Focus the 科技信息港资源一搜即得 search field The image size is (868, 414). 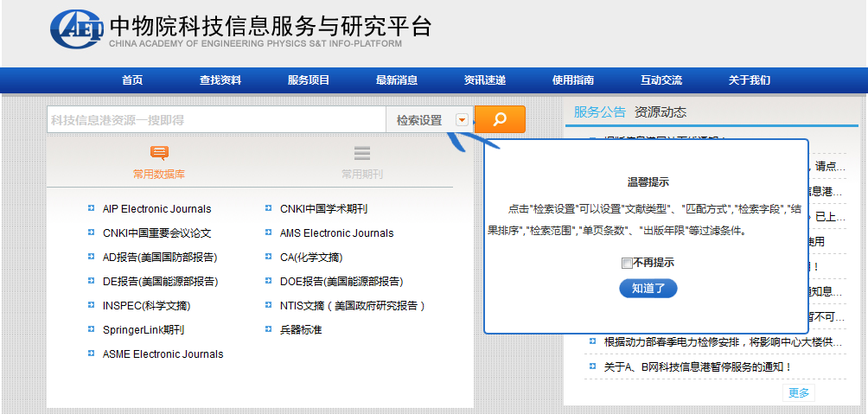tap(216, 119)
